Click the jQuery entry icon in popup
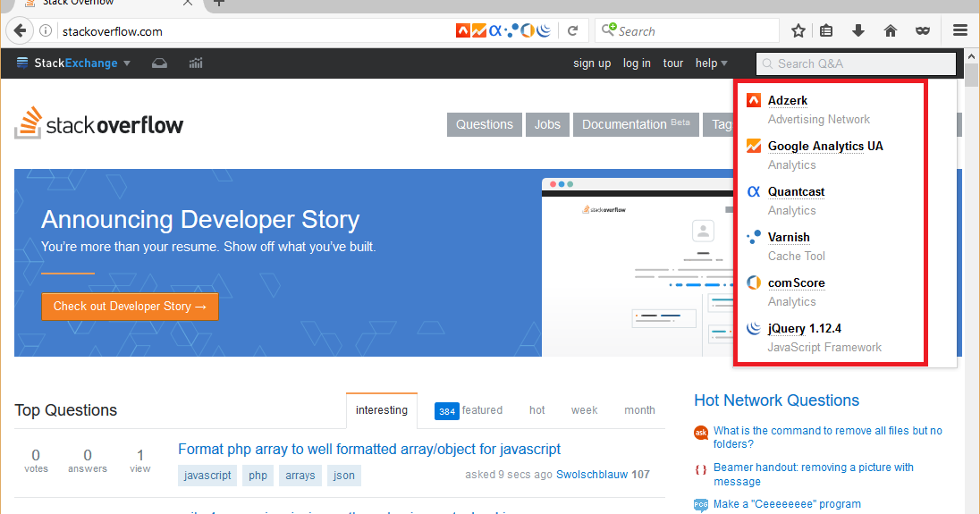This screenshot has height=514, width=980. pos(754,328)
